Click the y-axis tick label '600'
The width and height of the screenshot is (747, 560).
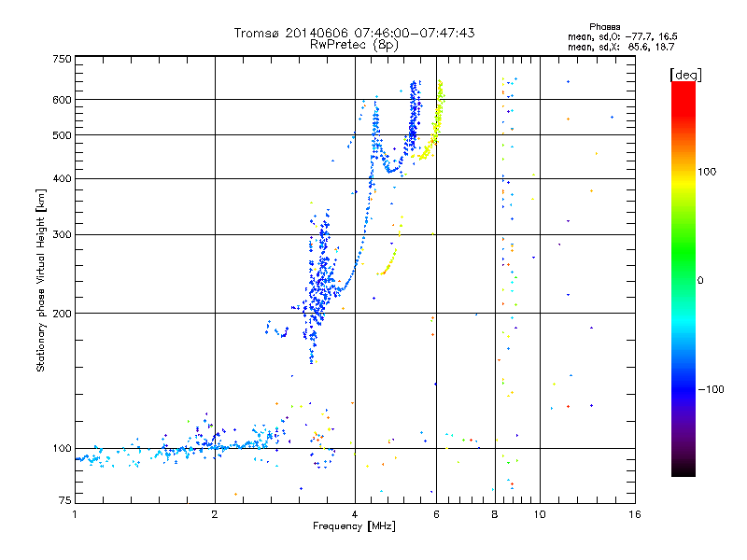(x=62, y=100)
